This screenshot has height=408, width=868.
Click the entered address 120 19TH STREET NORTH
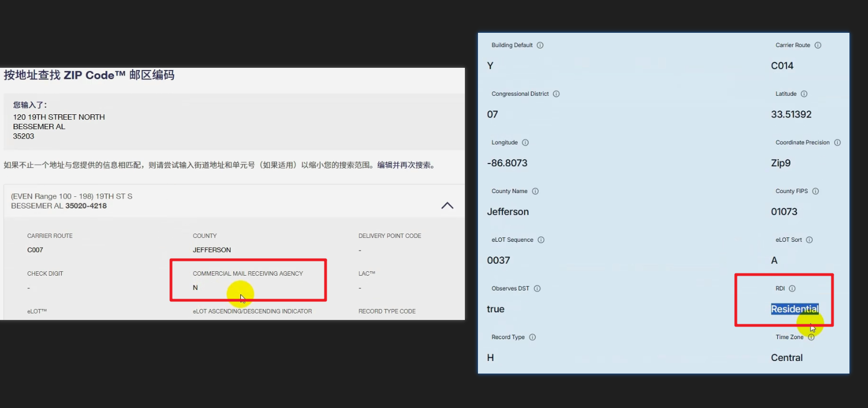(59, 117)
